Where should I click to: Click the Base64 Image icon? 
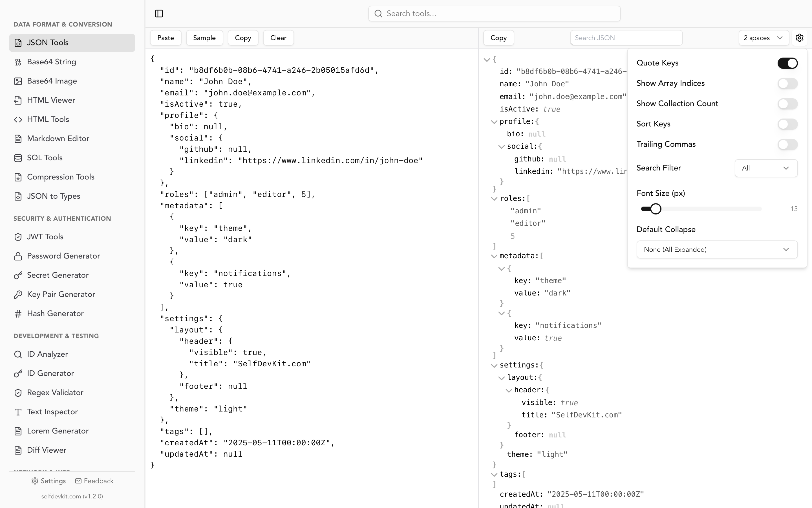tap(18, 81)
